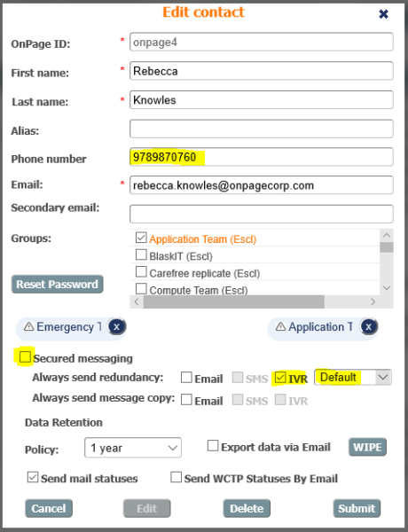Click into the Phone number field
This screenshot has height=532, width=408.
tap(262, 157)
